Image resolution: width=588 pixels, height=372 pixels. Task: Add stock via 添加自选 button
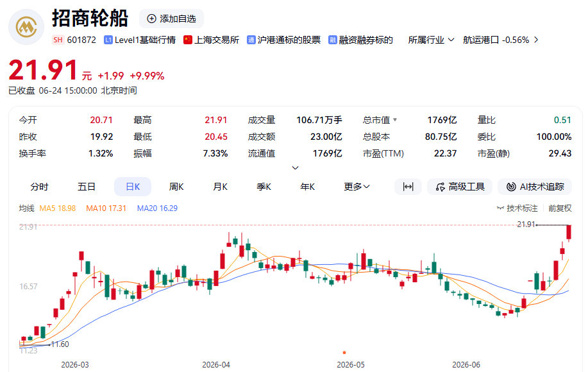pos(171,19)
